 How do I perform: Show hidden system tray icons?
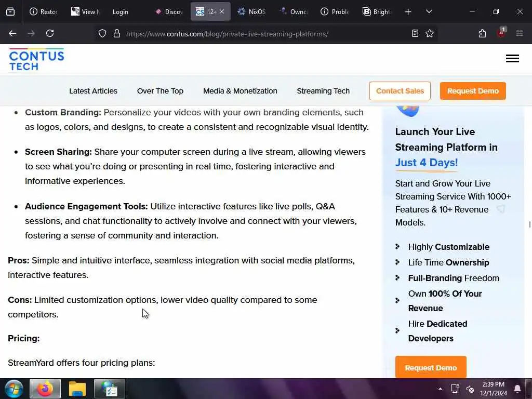[x=440, y=389]
